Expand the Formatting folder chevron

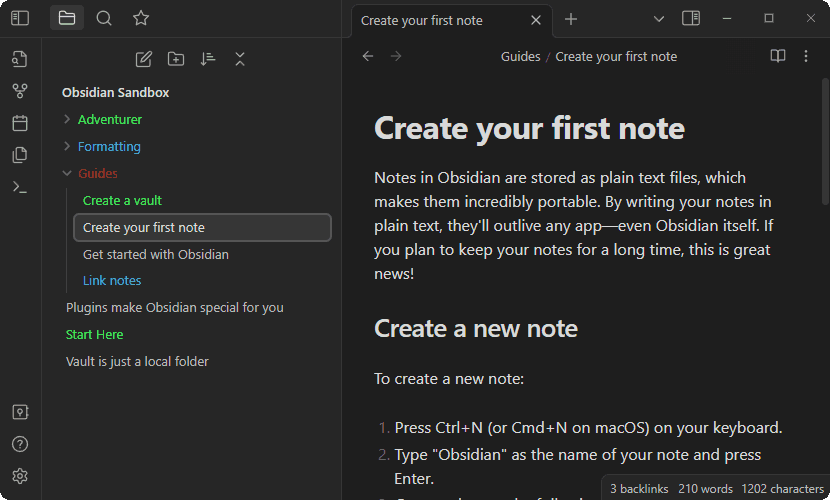(x=67, y=146)
